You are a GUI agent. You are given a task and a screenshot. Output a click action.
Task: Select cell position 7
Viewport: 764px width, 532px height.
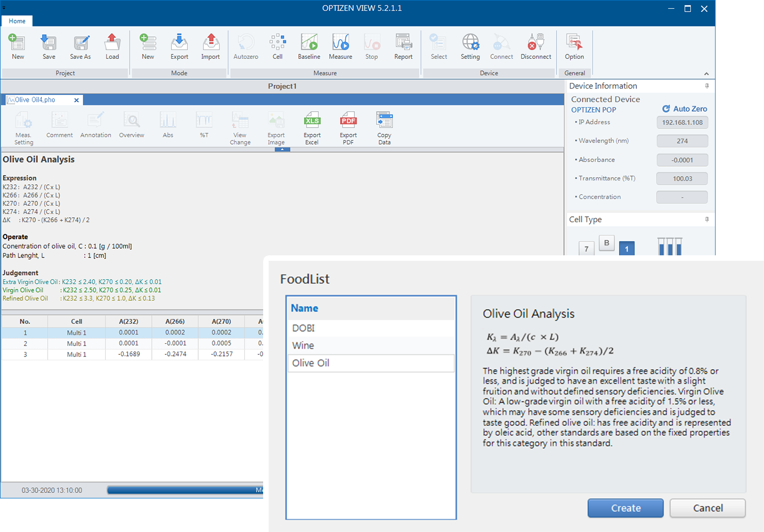point(586,249)
